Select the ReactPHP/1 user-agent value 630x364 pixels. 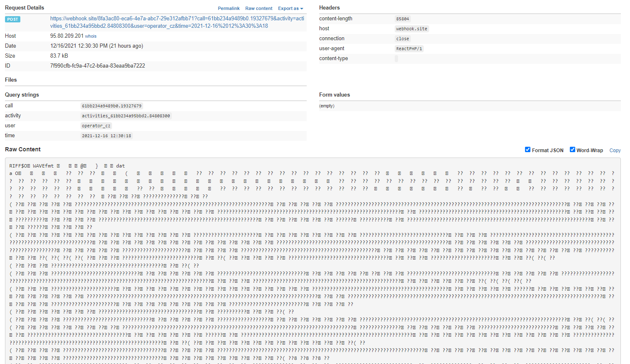point(409,49)
